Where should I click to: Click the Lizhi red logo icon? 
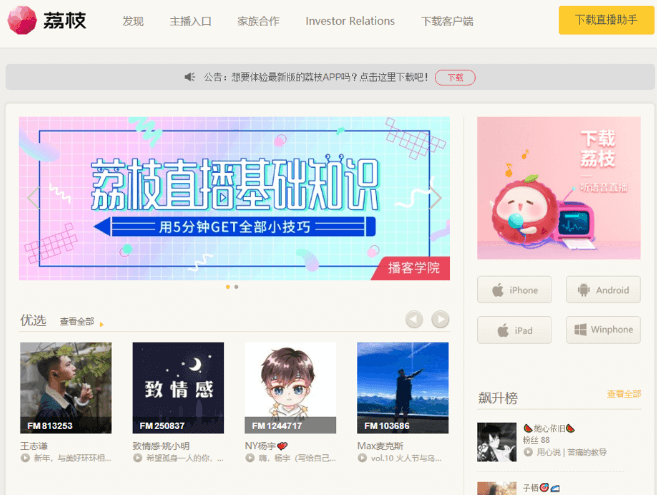click(22, 20)
